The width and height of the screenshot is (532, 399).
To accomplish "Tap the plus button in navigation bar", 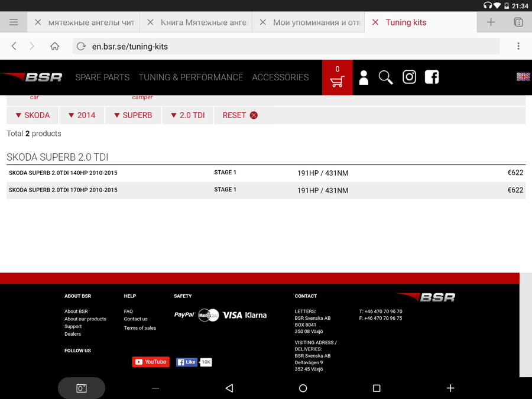I will pyautogui.click(x=450, y=388).
